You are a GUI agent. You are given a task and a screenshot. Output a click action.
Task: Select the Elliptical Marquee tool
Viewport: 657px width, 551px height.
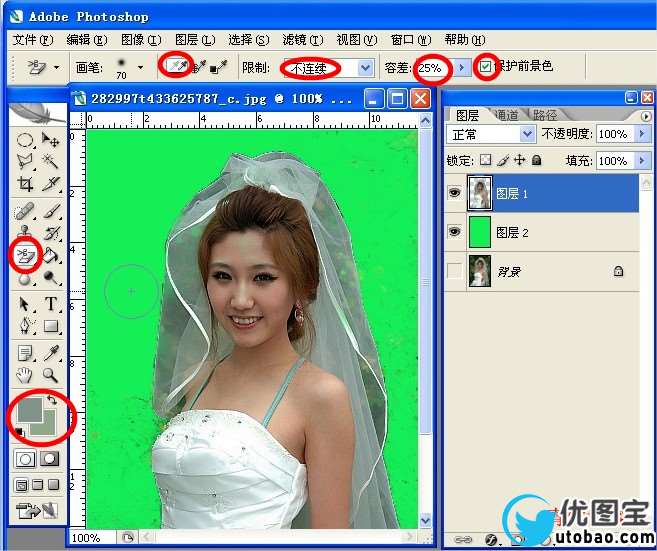tap(25, 140)
